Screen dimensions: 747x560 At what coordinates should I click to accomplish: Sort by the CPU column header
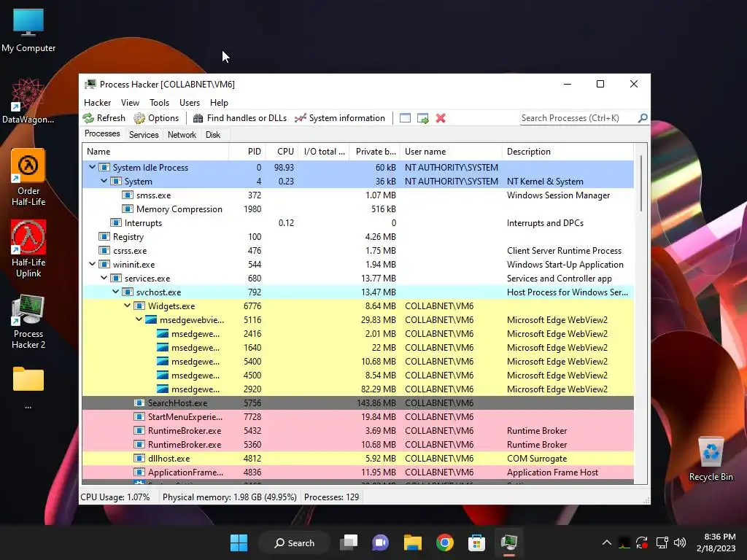282,152
